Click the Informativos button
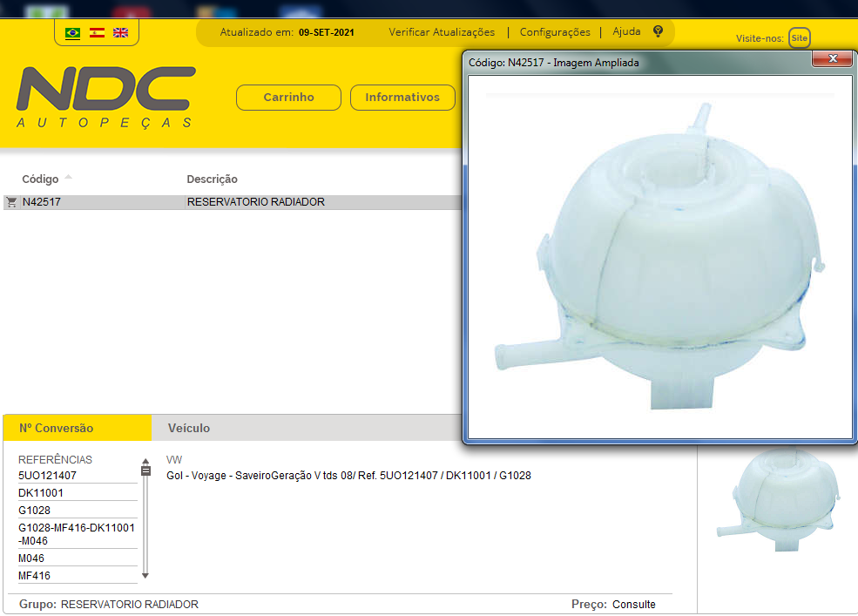Image resolution: width=858 pixels, height=616 pixels. click(x=402, y=98)
